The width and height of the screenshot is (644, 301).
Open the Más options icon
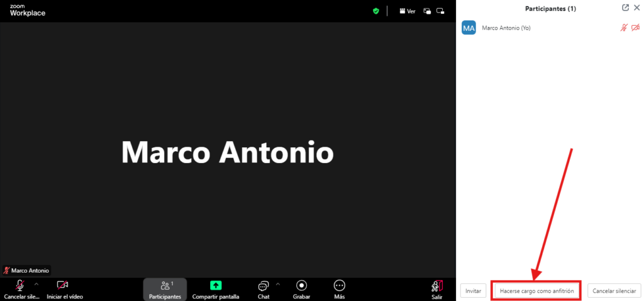(340, 285)
